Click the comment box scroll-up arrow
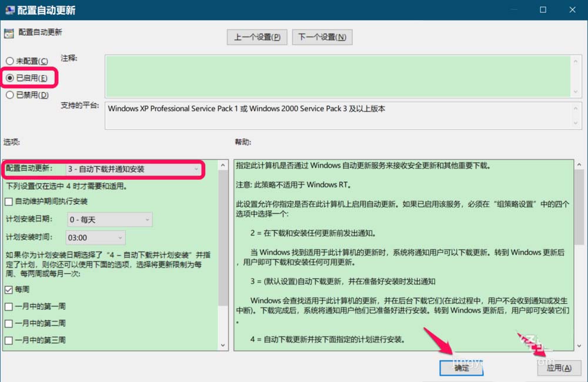This screenshot has width=588, height=382. [576, 62]
